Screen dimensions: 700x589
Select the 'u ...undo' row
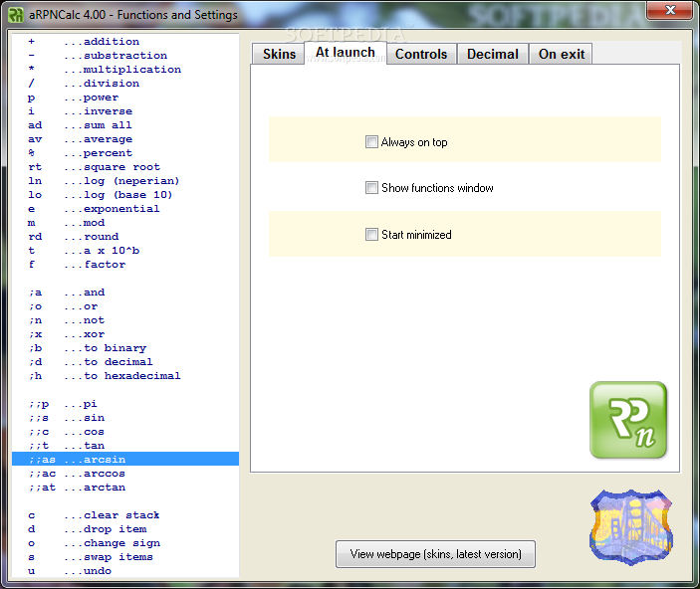[125, 570]
